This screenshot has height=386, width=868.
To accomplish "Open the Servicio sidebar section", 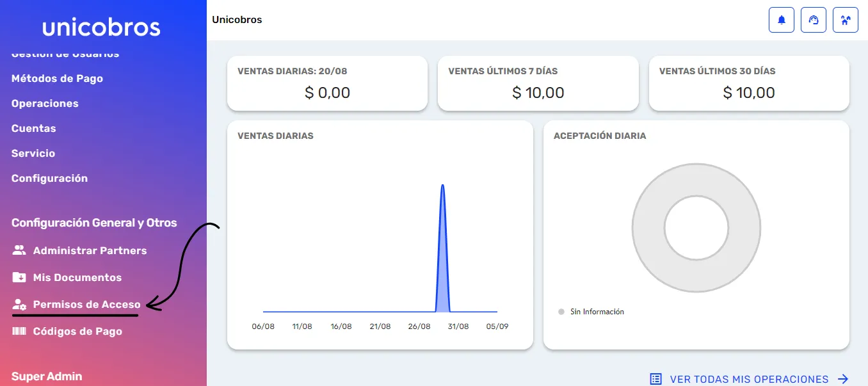I will [x=33, y=153].
